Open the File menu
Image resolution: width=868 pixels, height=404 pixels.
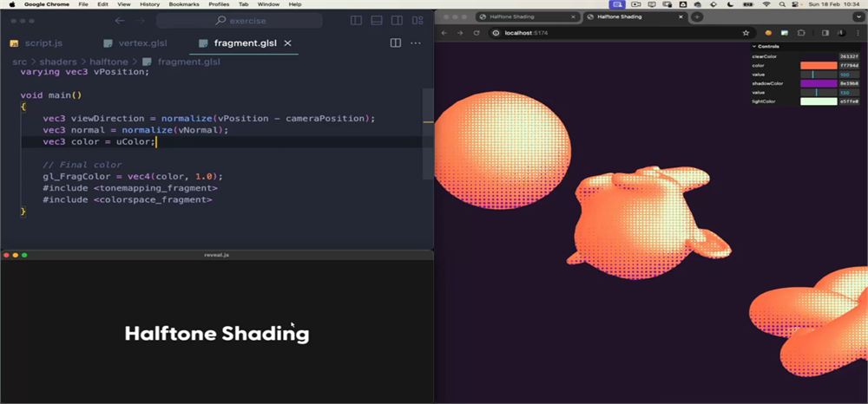83,3
